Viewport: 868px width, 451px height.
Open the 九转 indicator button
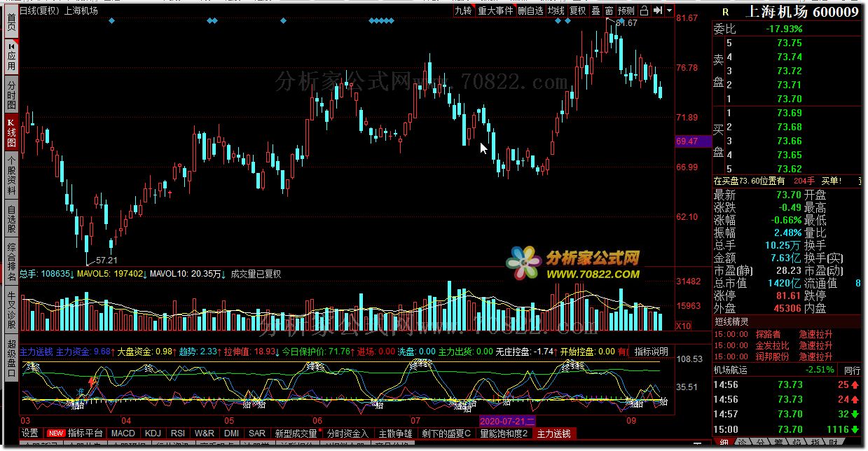pyautogui.click(x=463, y=11)
